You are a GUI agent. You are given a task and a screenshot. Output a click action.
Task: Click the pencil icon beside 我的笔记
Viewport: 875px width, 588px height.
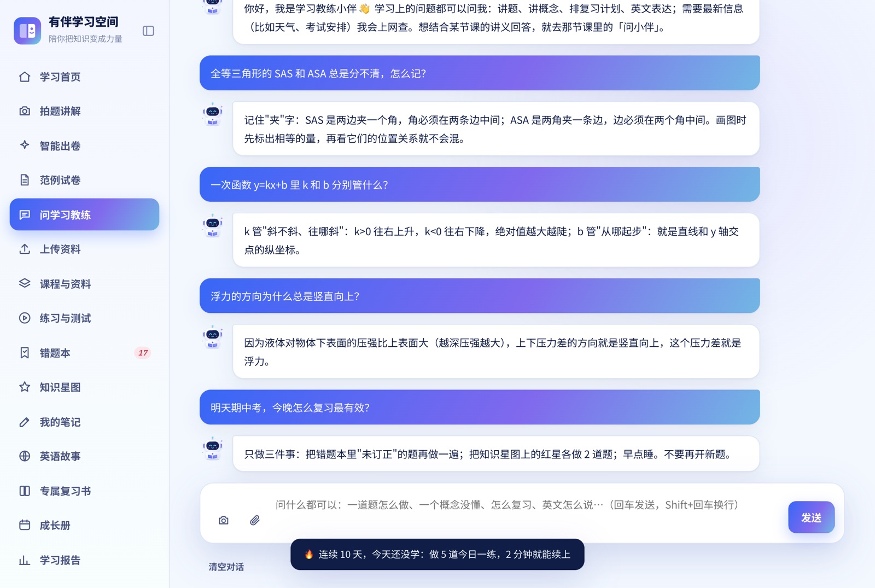25,422
